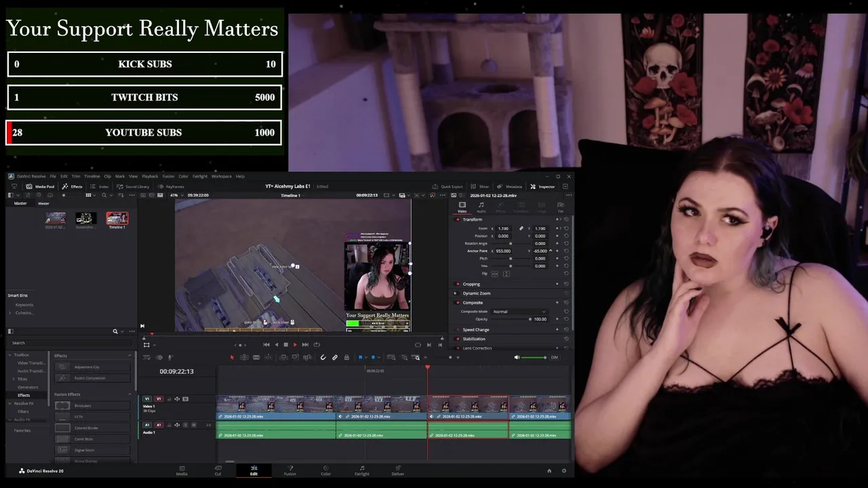Toggle the Zoom X/Y link icon
Screen dimensions: 868x488
pyautogui.click(x=521, y=228)
